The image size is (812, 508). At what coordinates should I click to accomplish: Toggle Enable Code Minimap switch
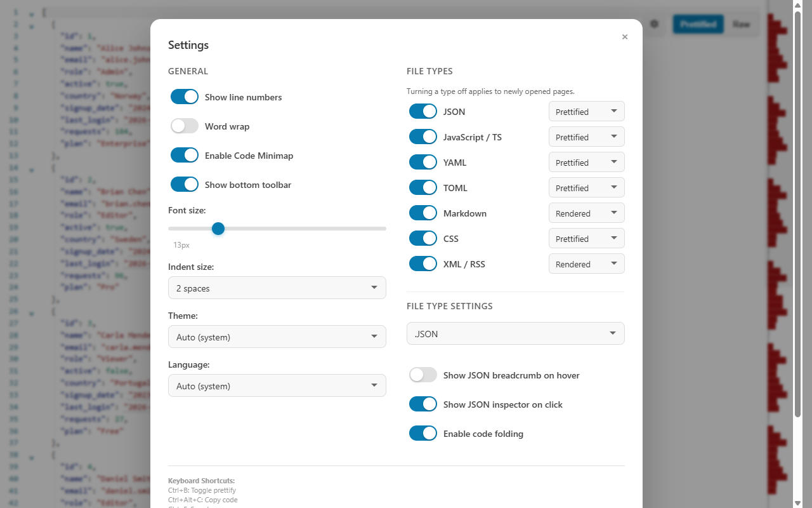click(x=185, y=156)
